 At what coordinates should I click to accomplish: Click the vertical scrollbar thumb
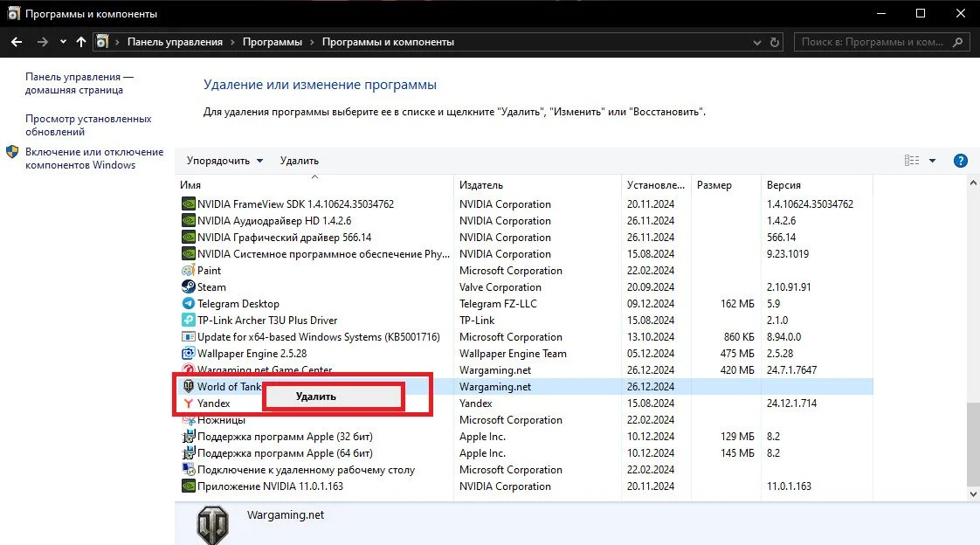pyautogui.click(x=972, y=444)
